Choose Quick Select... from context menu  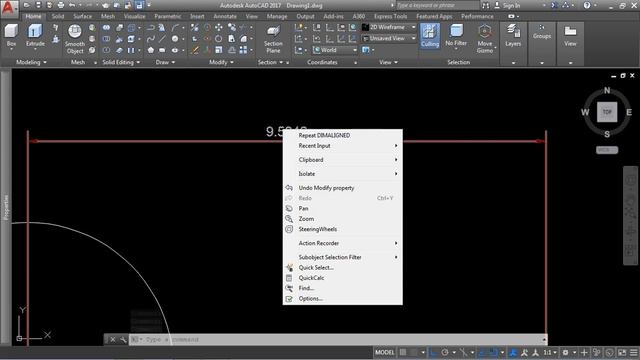click(x=342, y=267)
